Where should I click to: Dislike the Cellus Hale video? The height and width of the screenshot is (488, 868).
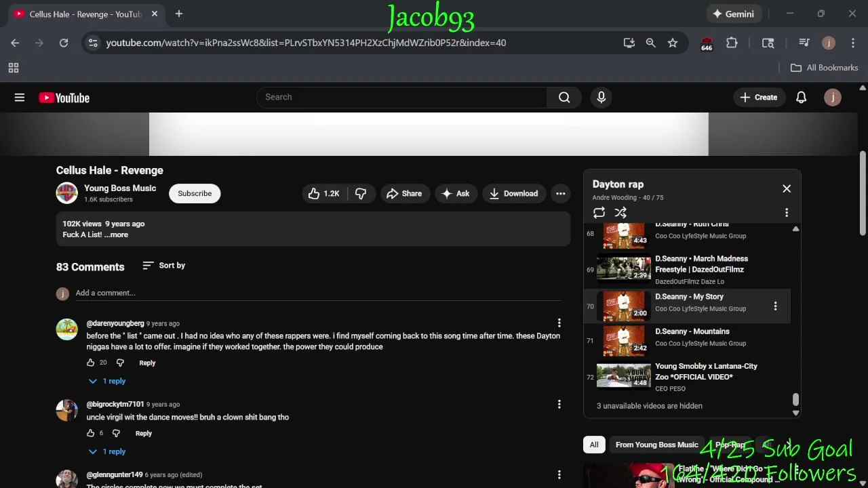[x=361, y=193]
